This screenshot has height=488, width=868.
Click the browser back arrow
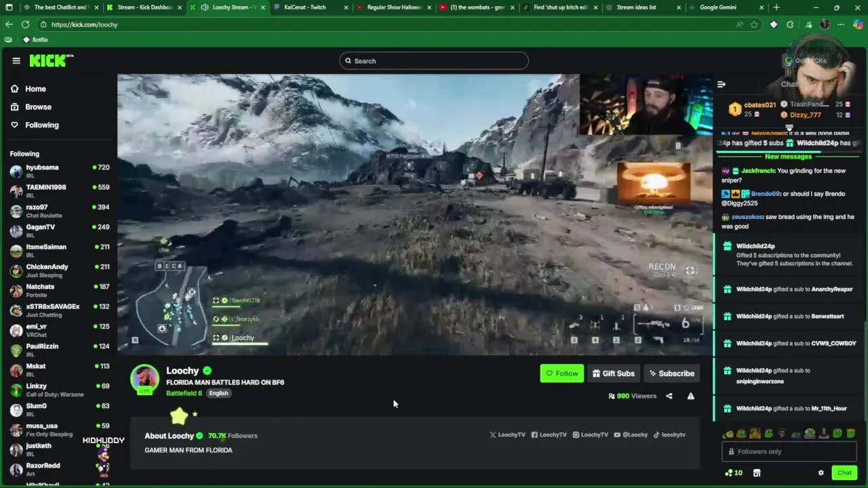click(x=9, y=24)
